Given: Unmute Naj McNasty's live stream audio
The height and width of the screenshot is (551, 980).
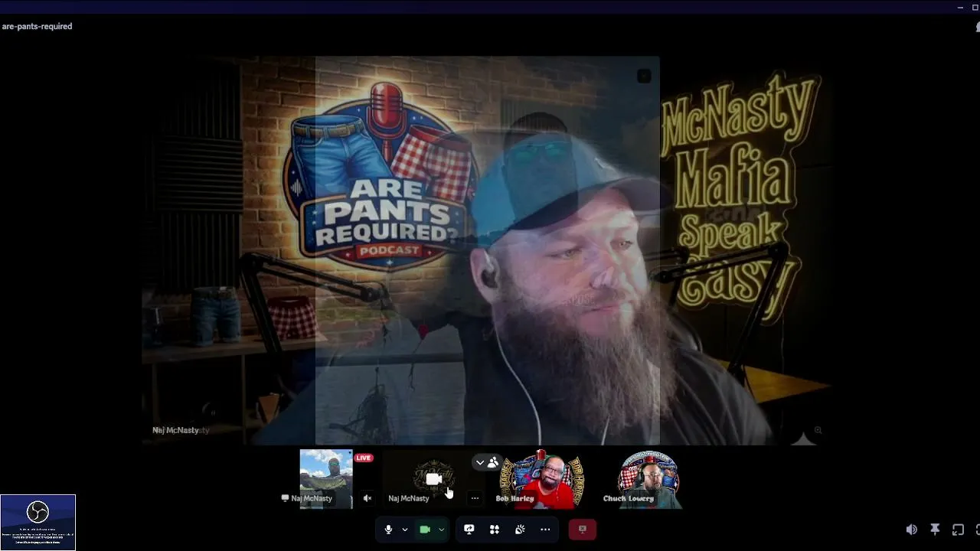Looking at the screenshot, I should pos(367,498).
